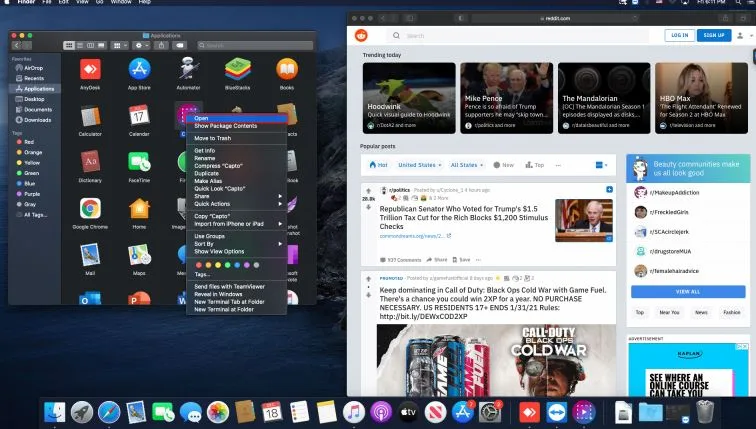Open the AnyDesk app icon in Finder

point(90,69)
